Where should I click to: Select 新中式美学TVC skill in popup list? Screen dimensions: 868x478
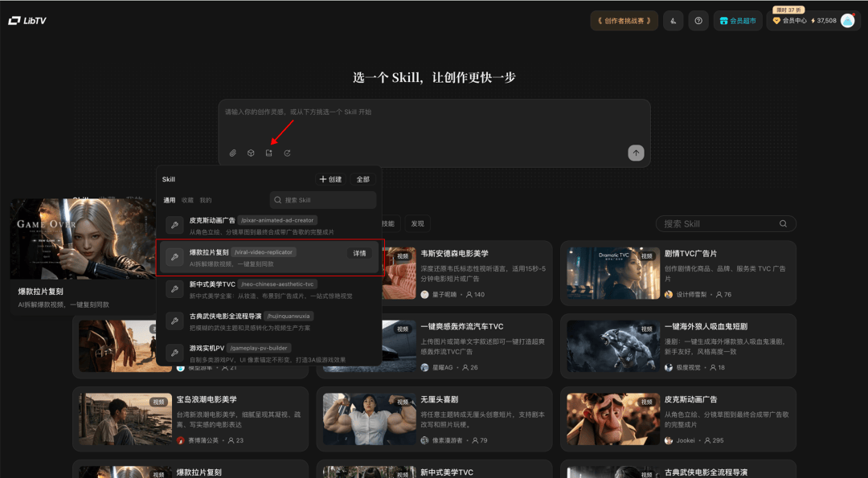[x=269, y=289]
